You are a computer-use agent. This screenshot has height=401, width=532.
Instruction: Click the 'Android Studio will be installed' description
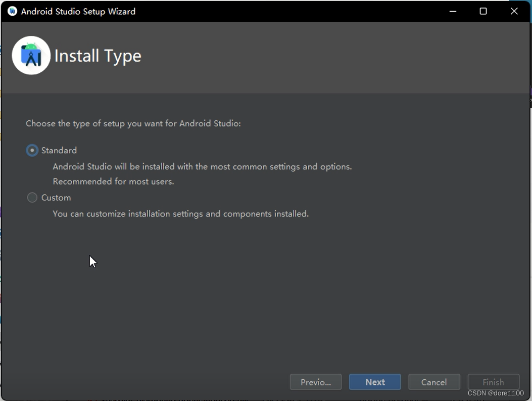[x=202, y=166]
